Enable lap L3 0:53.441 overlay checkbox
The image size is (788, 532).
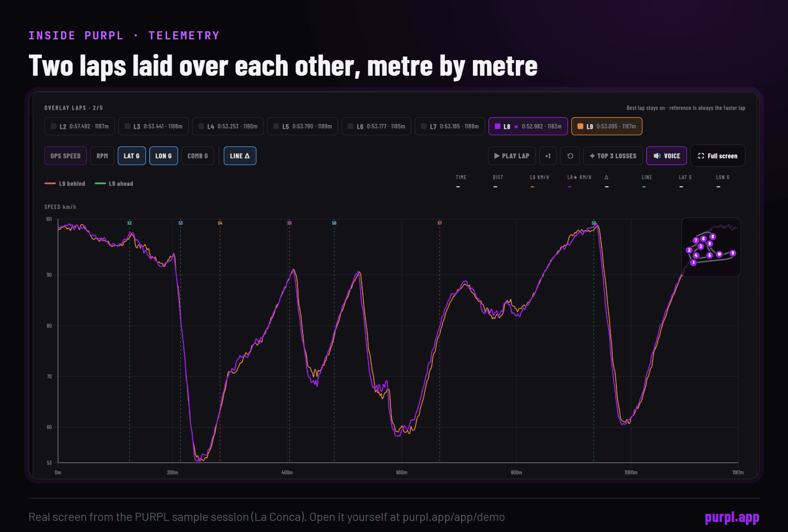(x=127, y=126)
